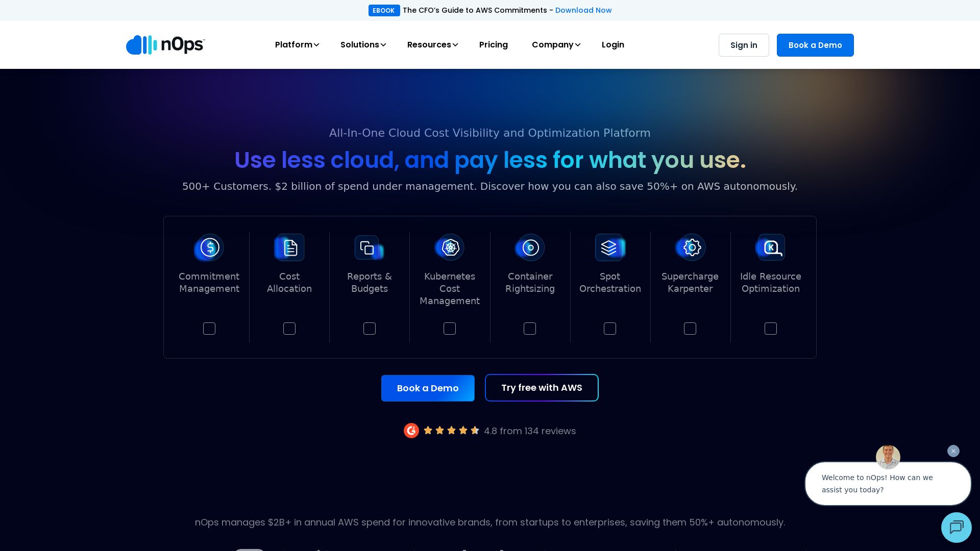Click the Cost Allocation document icon

tap(289, 247)
